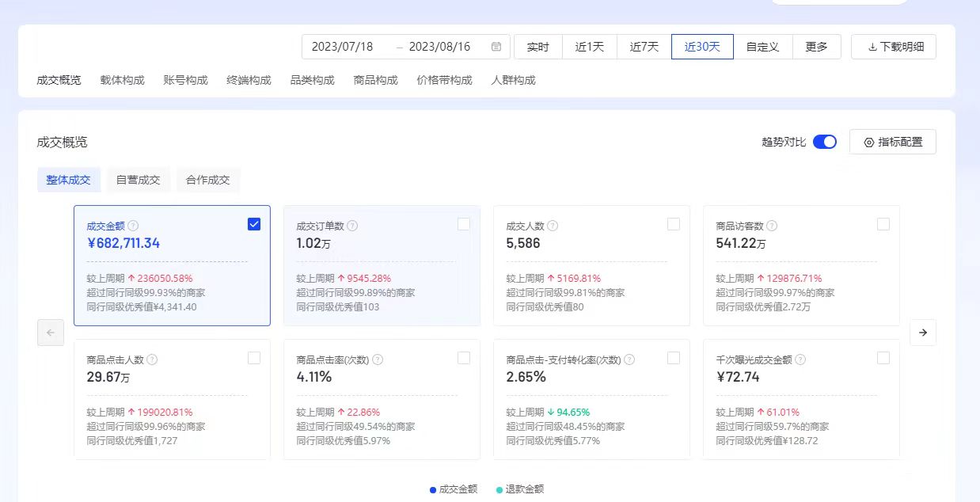
Task: Click the 29.67万 click users value
Action: (x=108, y=377)
